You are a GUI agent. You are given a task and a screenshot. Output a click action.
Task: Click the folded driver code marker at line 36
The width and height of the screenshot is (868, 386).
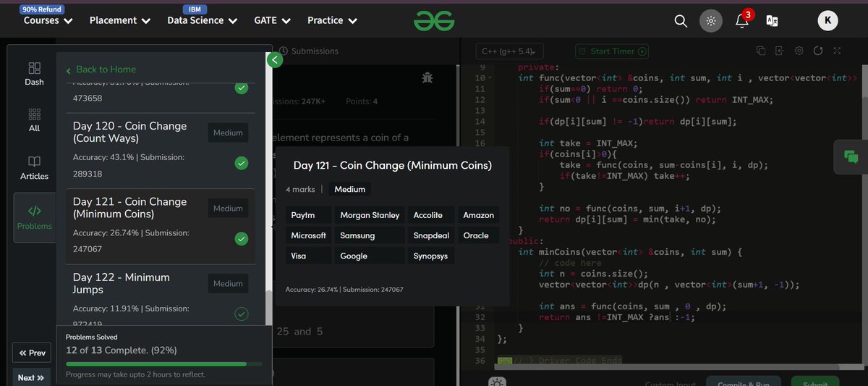click(504, 361)
